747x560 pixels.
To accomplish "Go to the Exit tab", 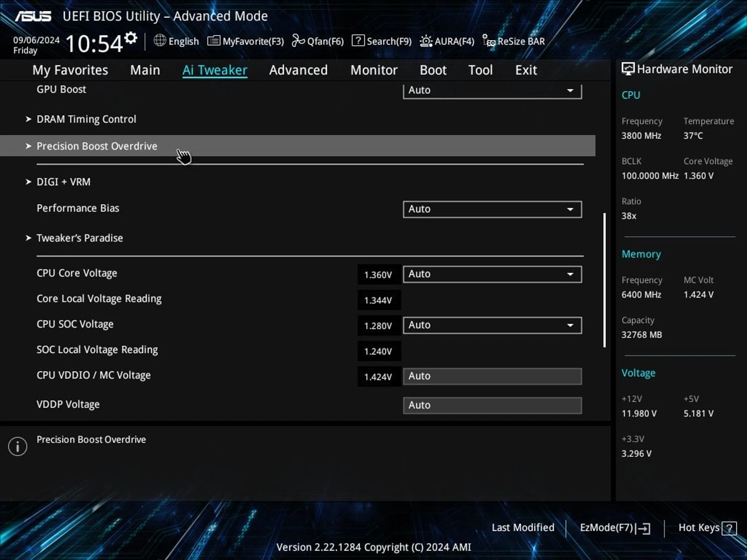I will pos(526,70).
